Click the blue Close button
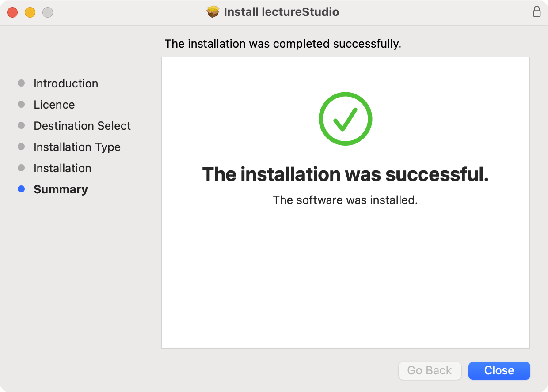 [x=499, y=370]
